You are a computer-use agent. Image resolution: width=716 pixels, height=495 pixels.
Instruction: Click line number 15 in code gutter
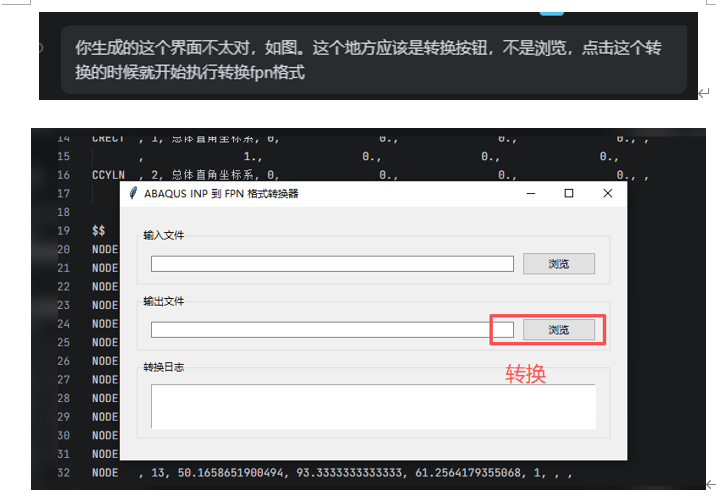(x=63, y=156)
